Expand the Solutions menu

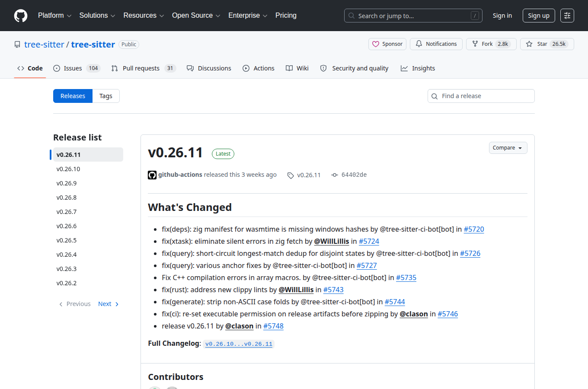tap(97, 16)
